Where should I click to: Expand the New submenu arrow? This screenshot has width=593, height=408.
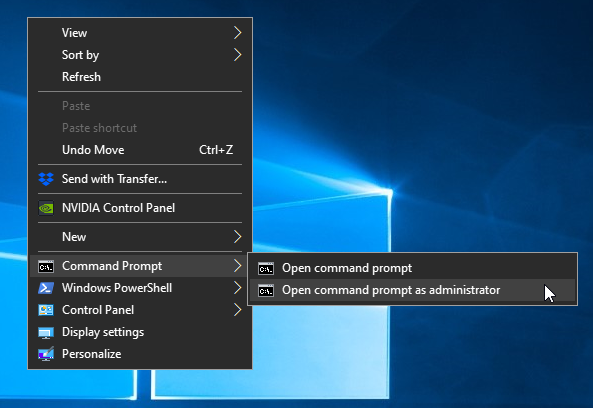[237, 237]
